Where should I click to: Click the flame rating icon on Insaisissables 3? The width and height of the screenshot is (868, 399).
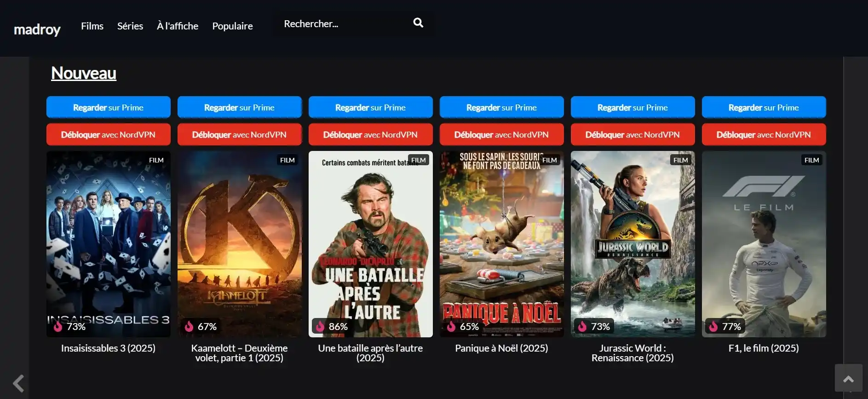pos(58,326)
